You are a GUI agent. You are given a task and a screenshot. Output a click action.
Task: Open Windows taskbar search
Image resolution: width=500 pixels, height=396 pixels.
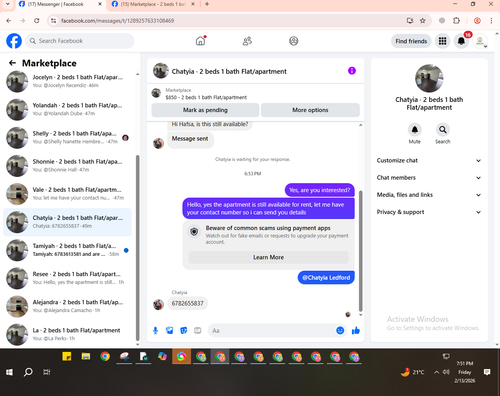28,372
